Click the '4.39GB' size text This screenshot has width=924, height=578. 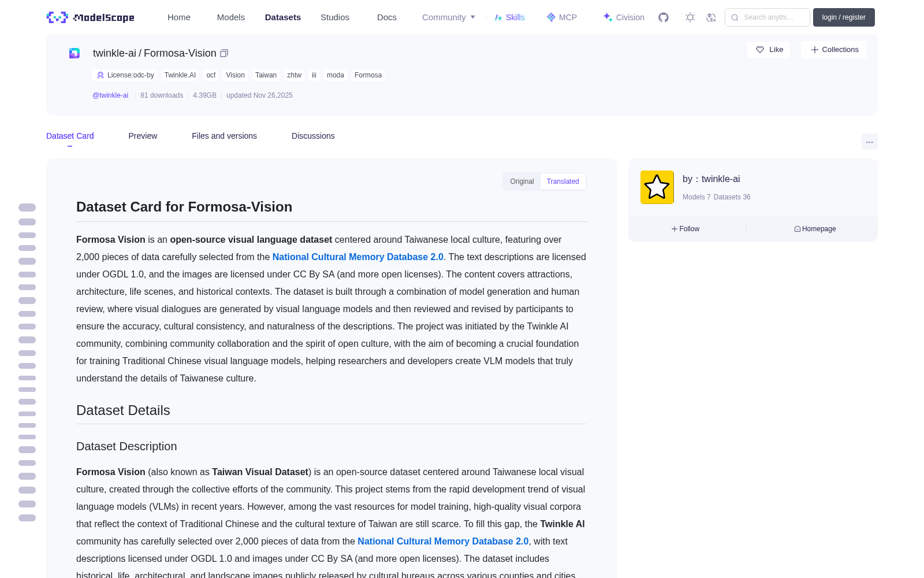(x=204, y=95)
